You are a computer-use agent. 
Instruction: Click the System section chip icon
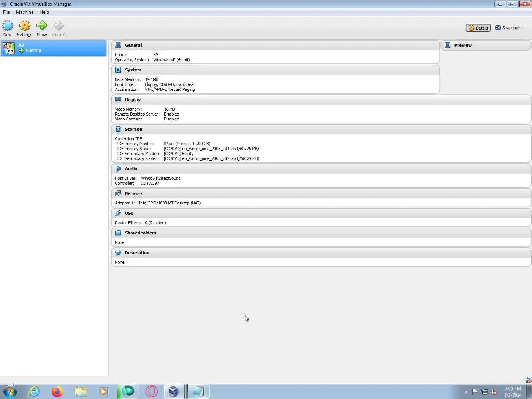[x=118, y=70]
